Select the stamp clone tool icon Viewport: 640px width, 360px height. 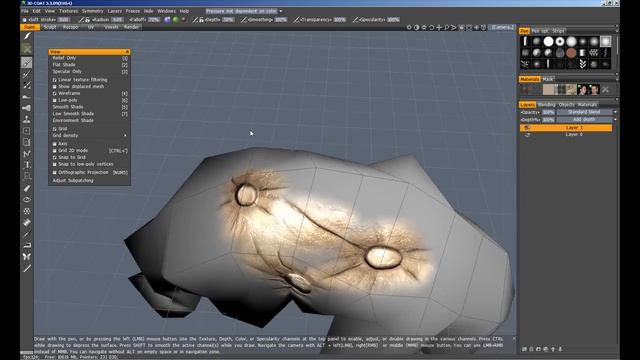pyautogui.click(x=27, y=119)
